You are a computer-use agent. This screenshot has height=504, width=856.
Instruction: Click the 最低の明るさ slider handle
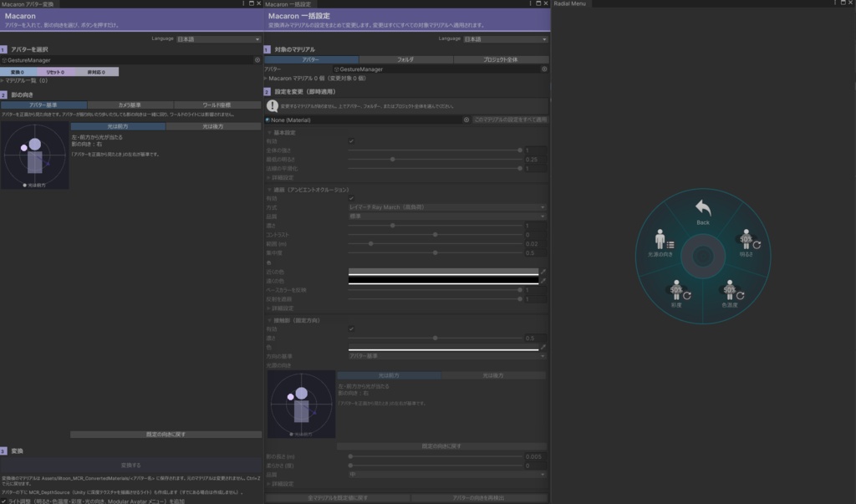point(393,160)
